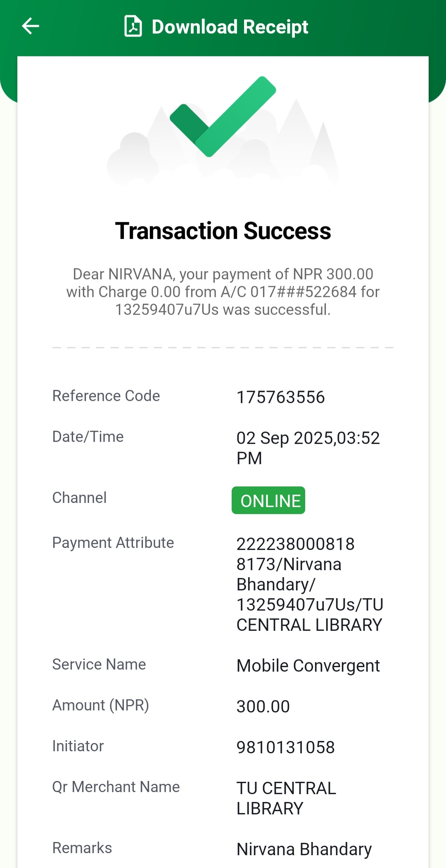Tap the back arrow icon
Screen dimensions: 446x868
tap(31, 26)
